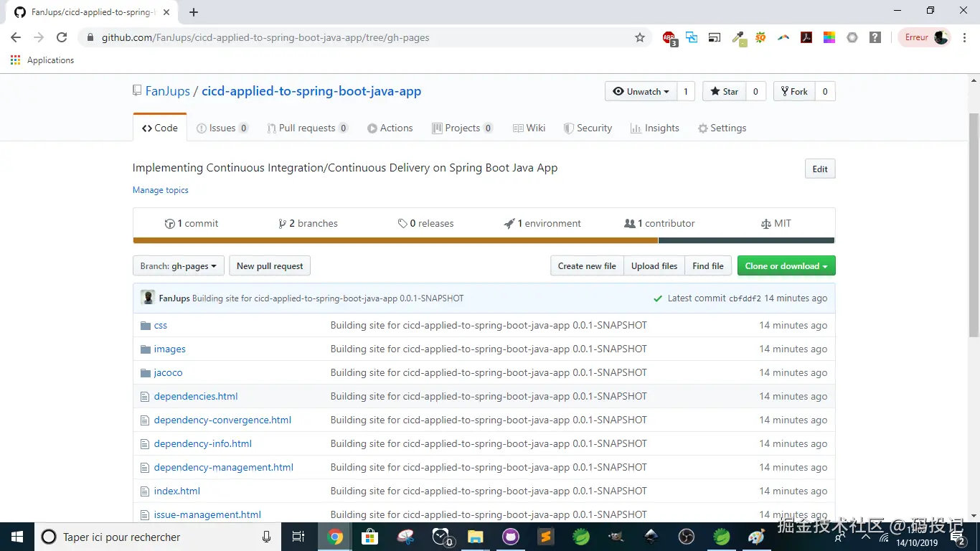Open the Actions tab
Image resolution: width=980 pixels, height=551 pixels.
(x=390, y=128)
